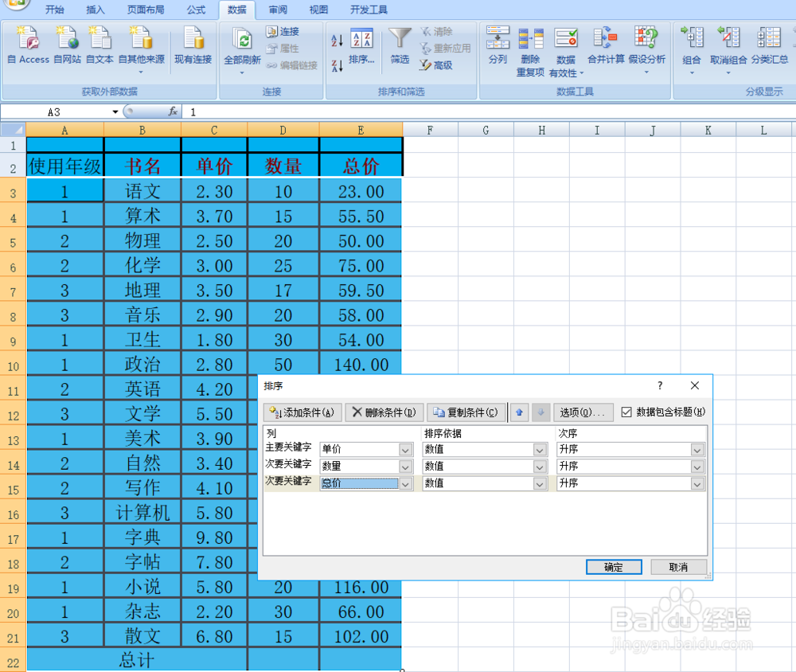Open the 排序 sort dialog button
The width and height of the screenshot is (796, 672).
click(x=361, y=45)
